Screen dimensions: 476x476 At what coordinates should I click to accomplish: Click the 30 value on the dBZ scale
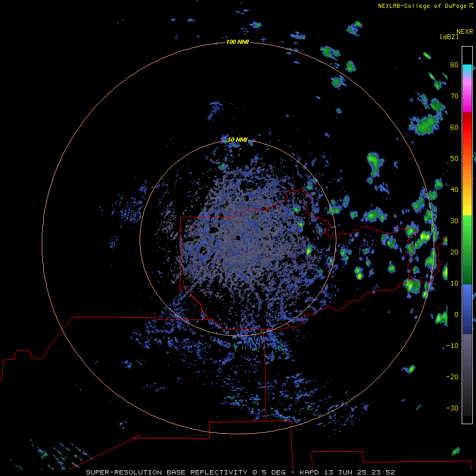click(x=454, y=221)
